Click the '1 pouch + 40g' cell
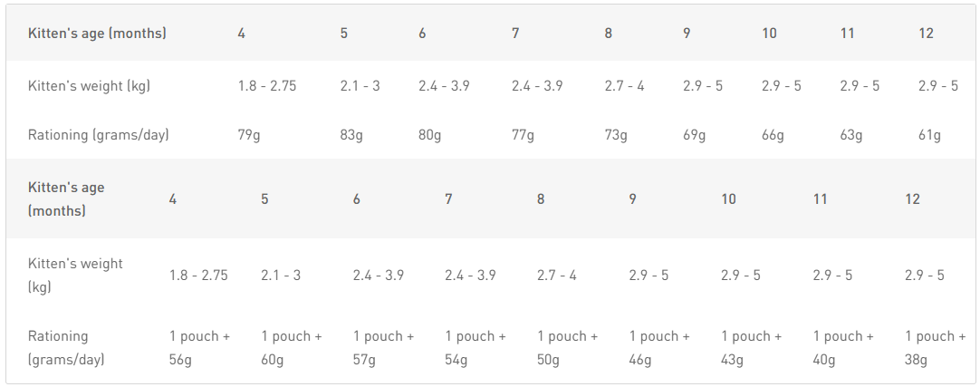Viewport: 980px width, 387px height. (843, 348)
